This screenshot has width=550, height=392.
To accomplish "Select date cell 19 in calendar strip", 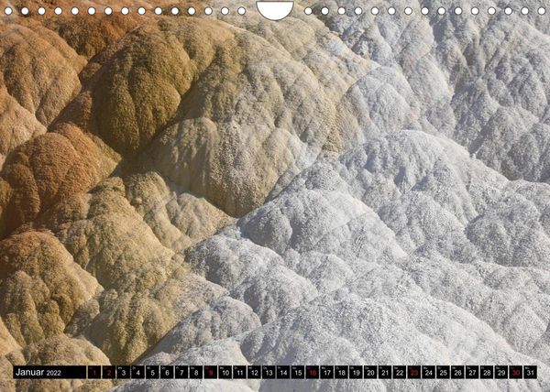I will pos(357,373).
